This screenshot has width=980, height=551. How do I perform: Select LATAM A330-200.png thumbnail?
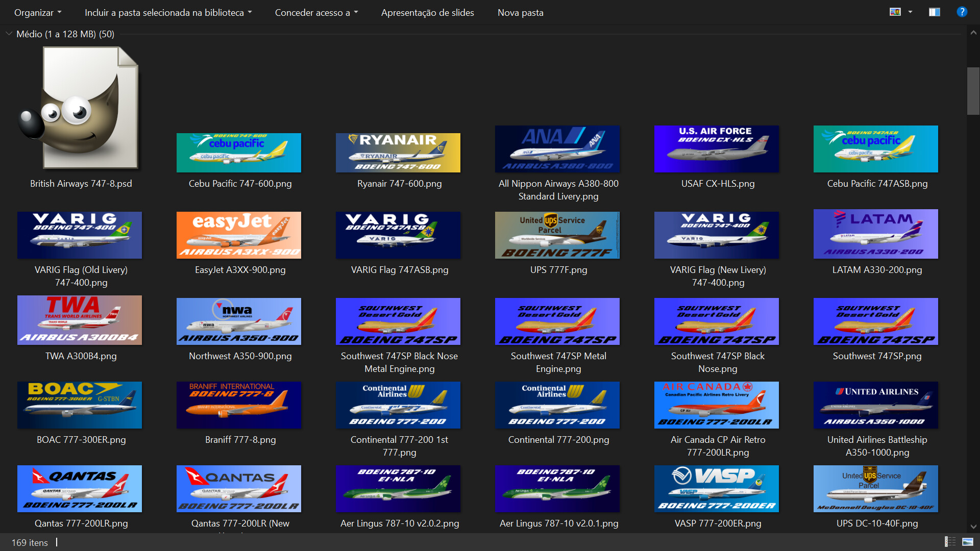[876, 234]
